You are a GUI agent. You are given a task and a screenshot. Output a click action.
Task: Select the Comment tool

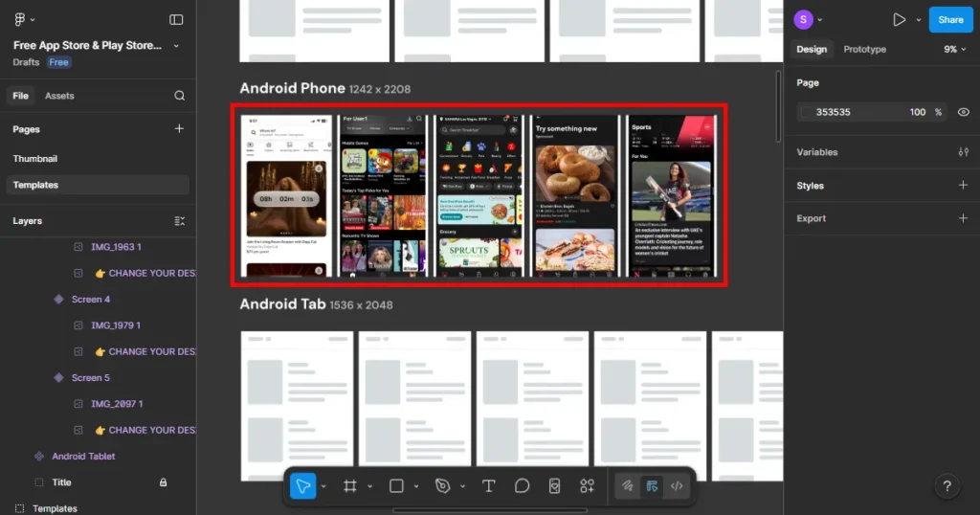click(x=522, y=486)
